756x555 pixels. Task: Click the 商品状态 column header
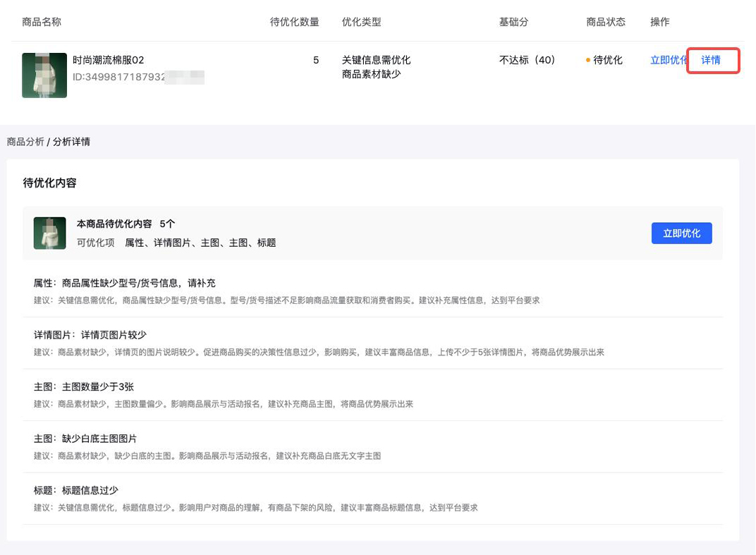point(606,22)
